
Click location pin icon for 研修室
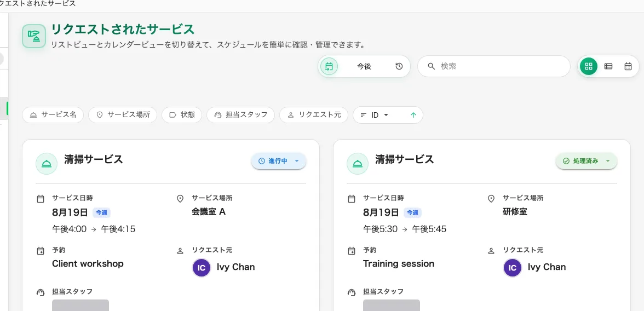491,199
